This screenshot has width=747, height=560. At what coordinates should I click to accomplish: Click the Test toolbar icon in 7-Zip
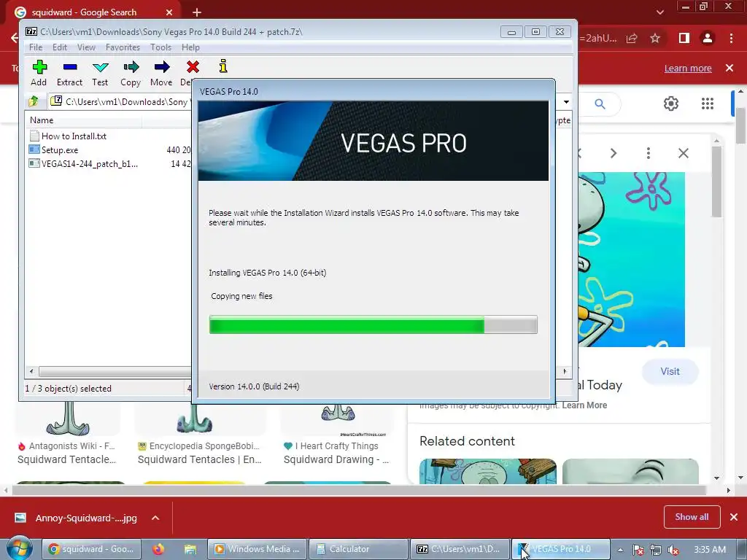100,73
